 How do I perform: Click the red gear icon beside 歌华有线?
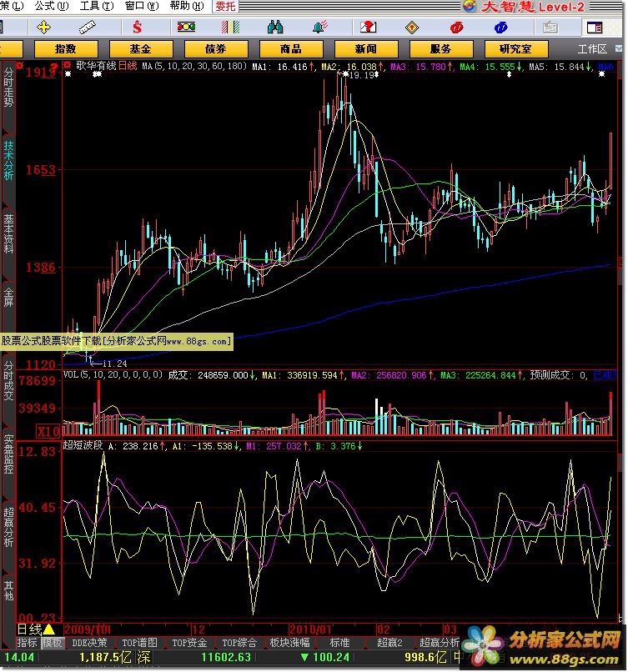pos(67,64)
